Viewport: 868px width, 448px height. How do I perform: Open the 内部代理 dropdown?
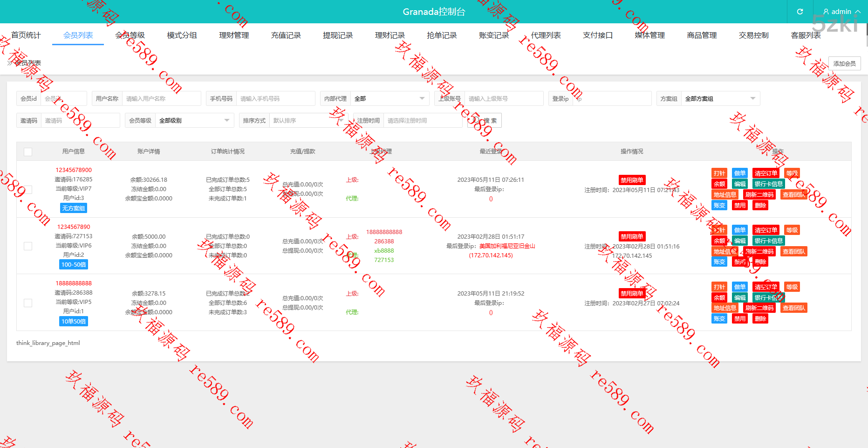click(x=390, y=98)
